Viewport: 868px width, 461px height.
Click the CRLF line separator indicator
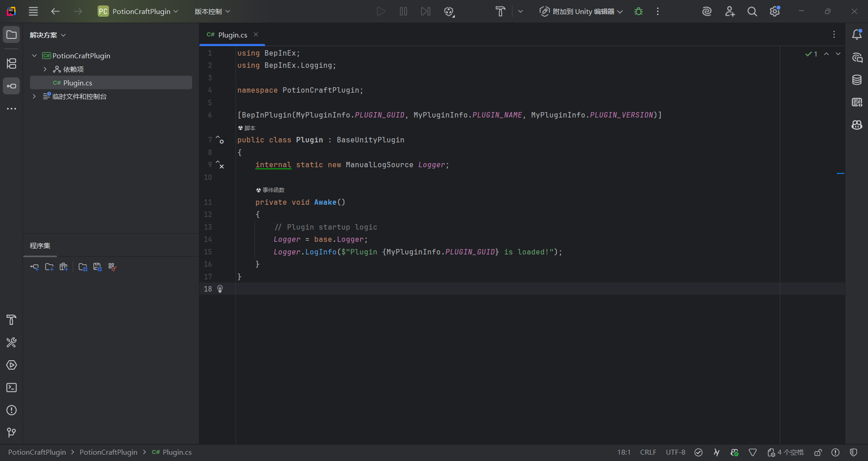(648, 452)
